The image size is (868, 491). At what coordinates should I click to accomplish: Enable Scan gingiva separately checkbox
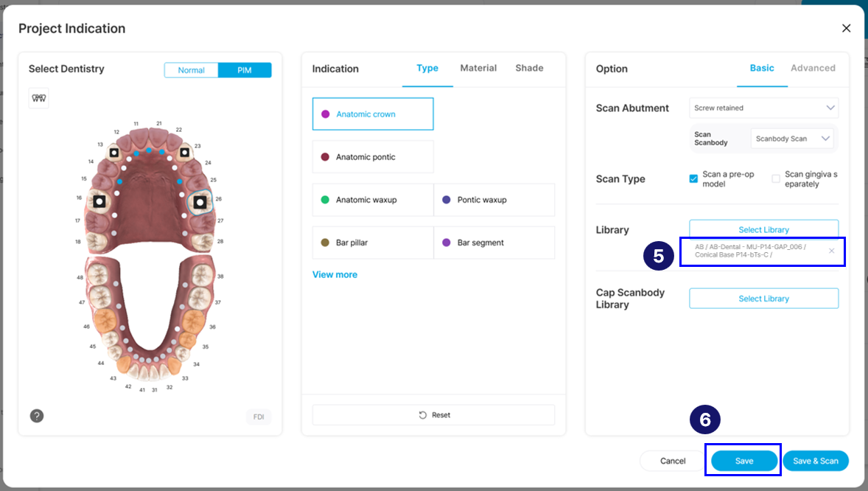click(776, 179)
